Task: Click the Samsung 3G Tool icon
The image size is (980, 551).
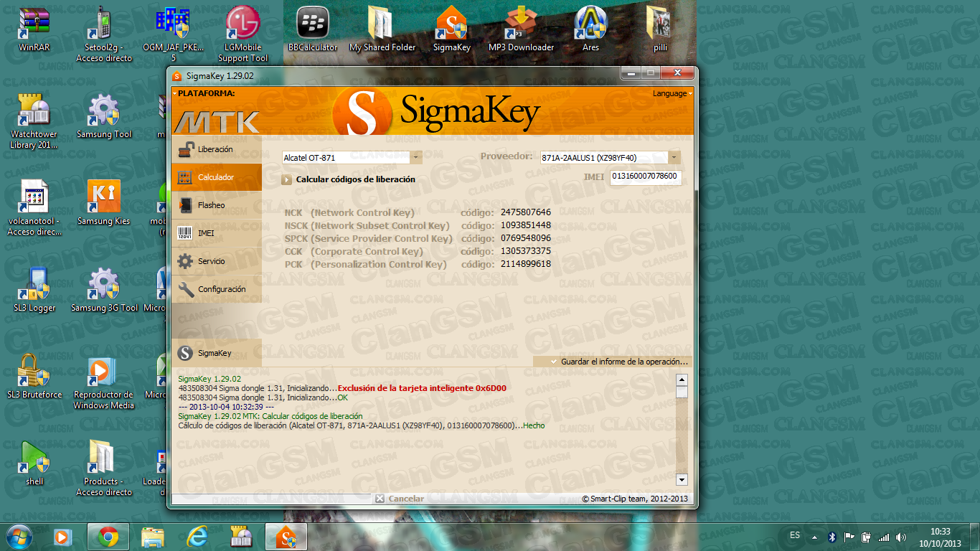Action: click(x=104, y=290)
